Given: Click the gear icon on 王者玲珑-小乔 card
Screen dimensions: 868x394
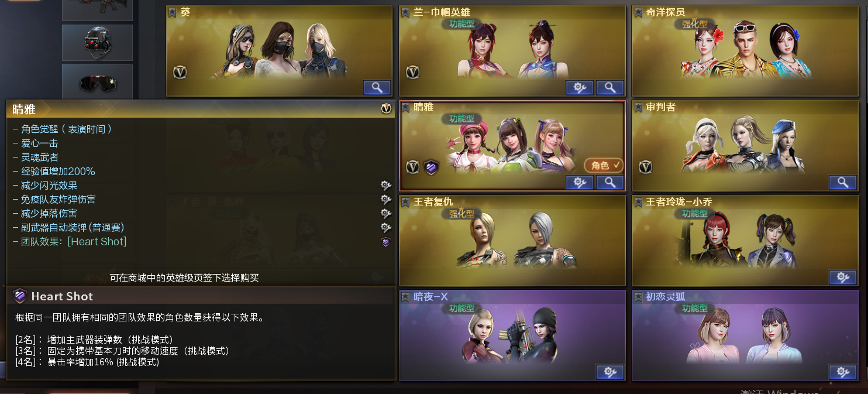Looking at the screenshot, I should [843, 277].
